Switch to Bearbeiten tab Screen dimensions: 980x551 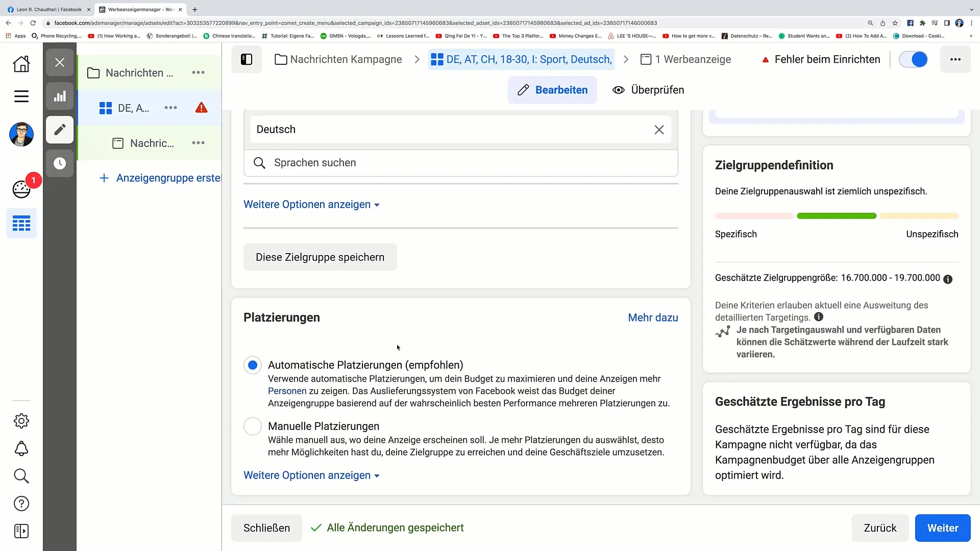pos(552,90)
